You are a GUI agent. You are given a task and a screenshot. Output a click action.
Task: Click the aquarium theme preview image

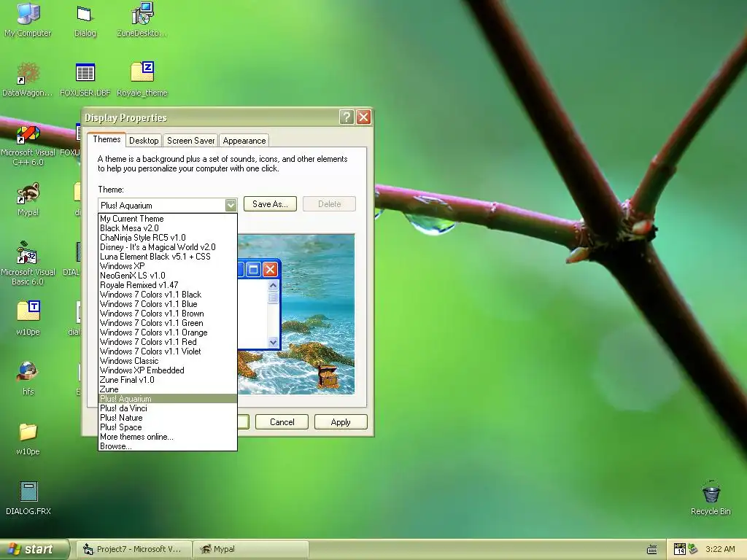(296, 314)
